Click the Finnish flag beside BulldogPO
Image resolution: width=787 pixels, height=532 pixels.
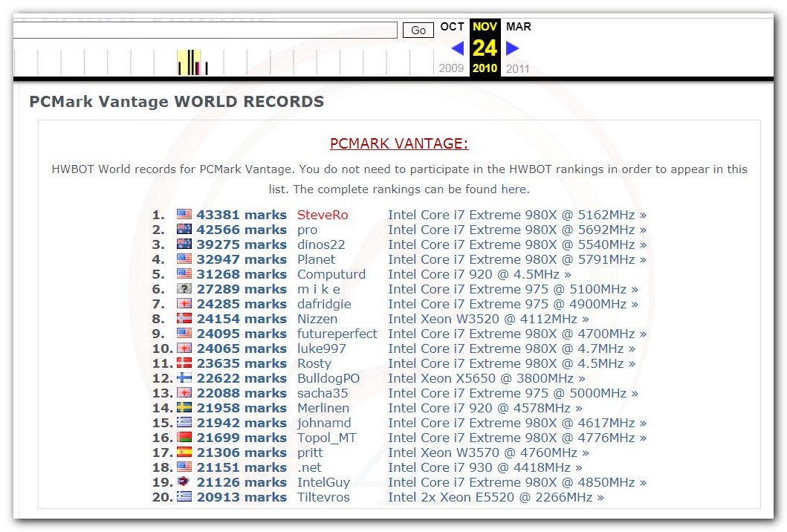[x=184, y=378]
